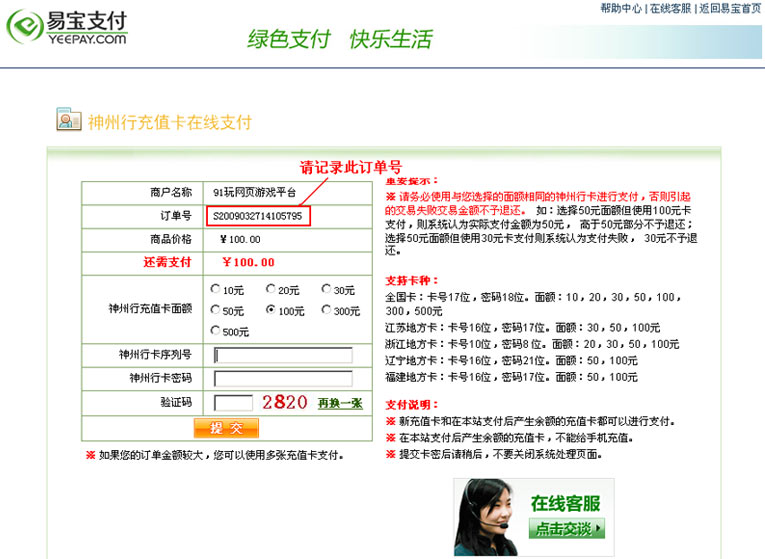Click the customer service agent photo

point(486,517)
